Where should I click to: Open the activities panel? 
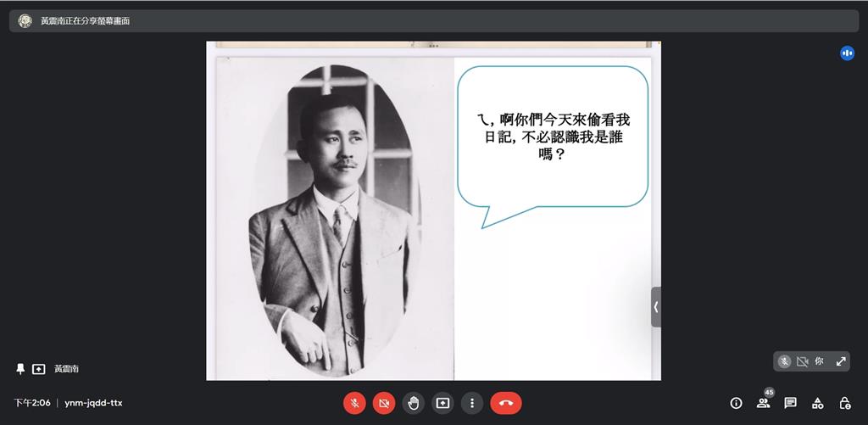pos(818,404)
